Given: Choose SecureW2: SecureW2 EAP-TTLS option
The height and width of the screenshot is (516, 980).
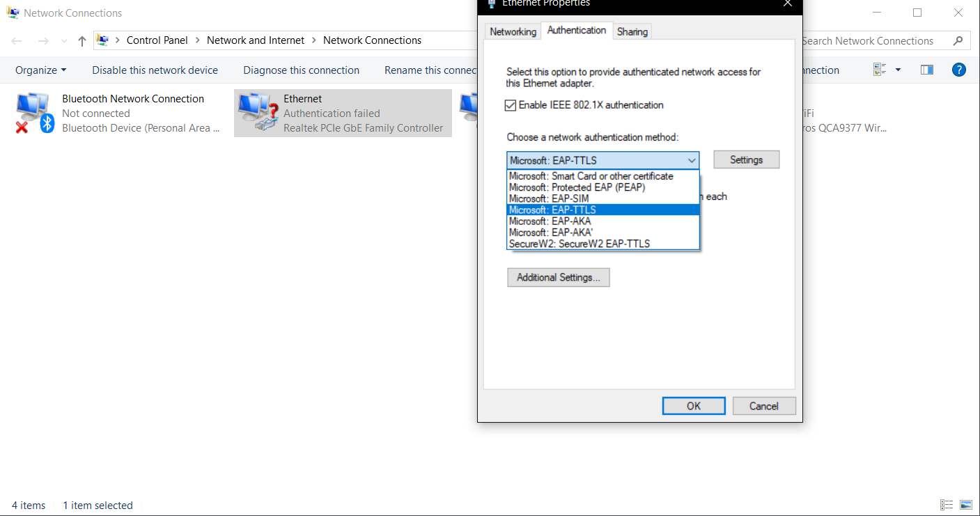Looking at the screenshot, I should click(603, 243).
